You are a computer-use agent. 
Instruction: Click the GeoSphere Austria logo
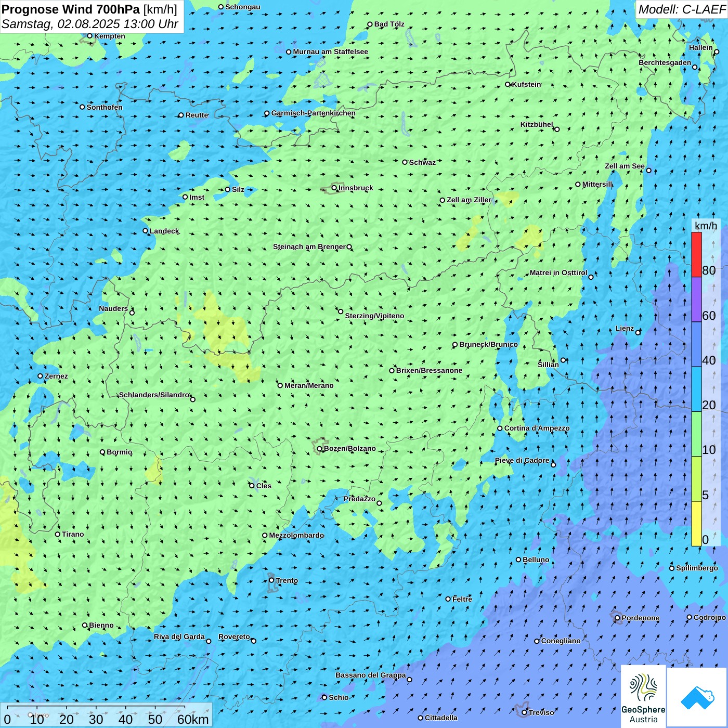pyautogui.click(x=643, y=697)
